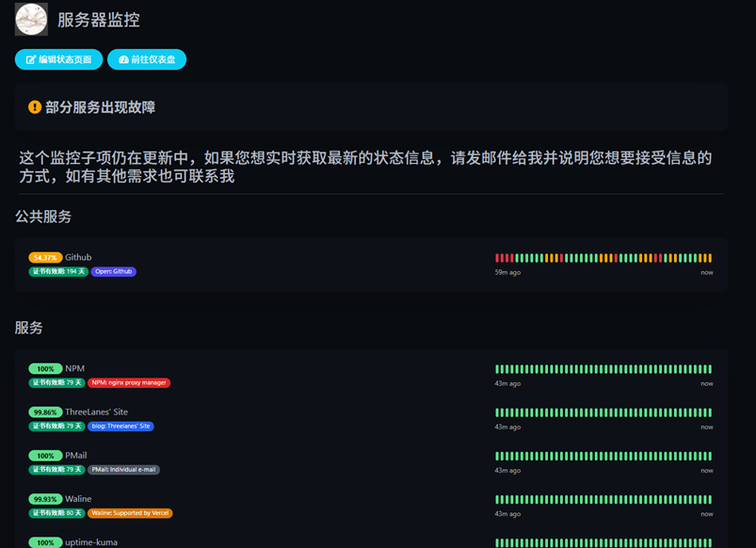
Task: Click the orange warning icon beside 部分服务出现故障
Action: click(35, 107)
